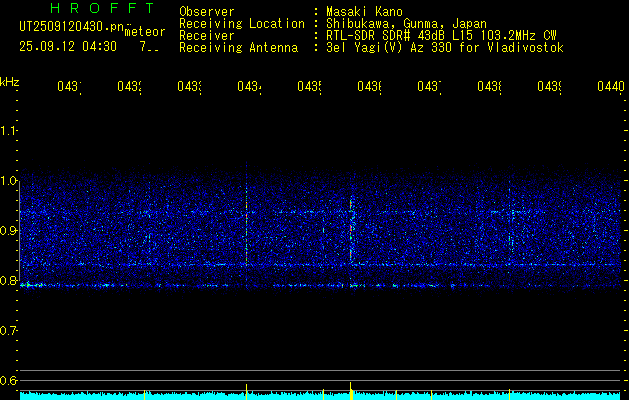Select the date stamp 25.09.12 04:30
Viewport: 629px width, 400px height.
(x=68, y=47)
